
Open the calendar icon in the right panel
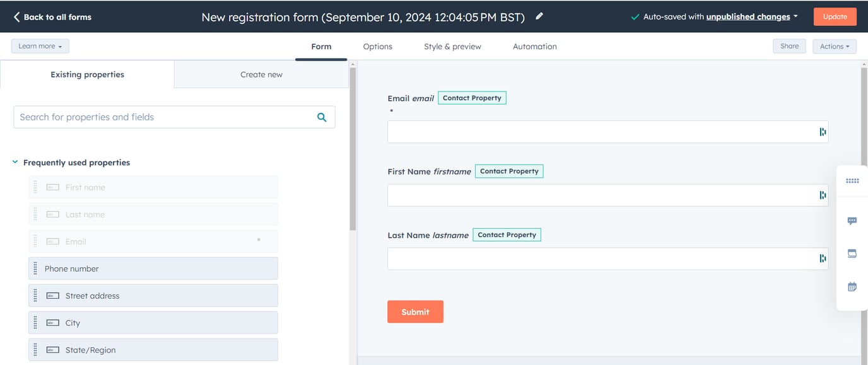click(x=852, y=286)
